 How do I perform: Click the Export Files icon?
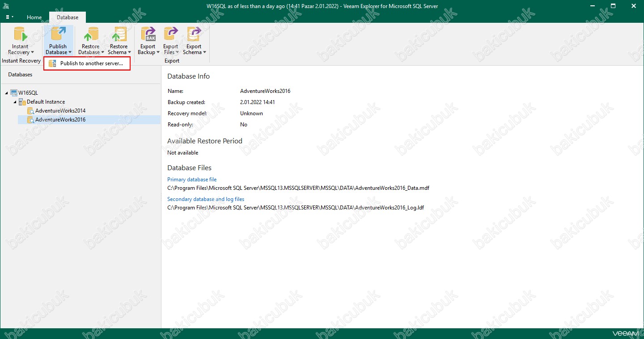click(x=170, y=34)
